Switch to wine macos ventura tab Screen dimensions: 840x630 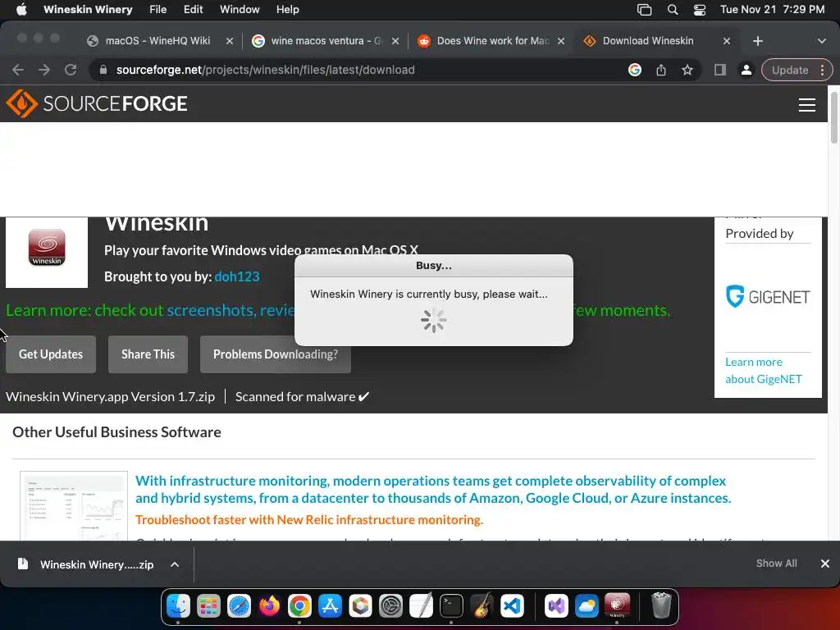point(326,41)
